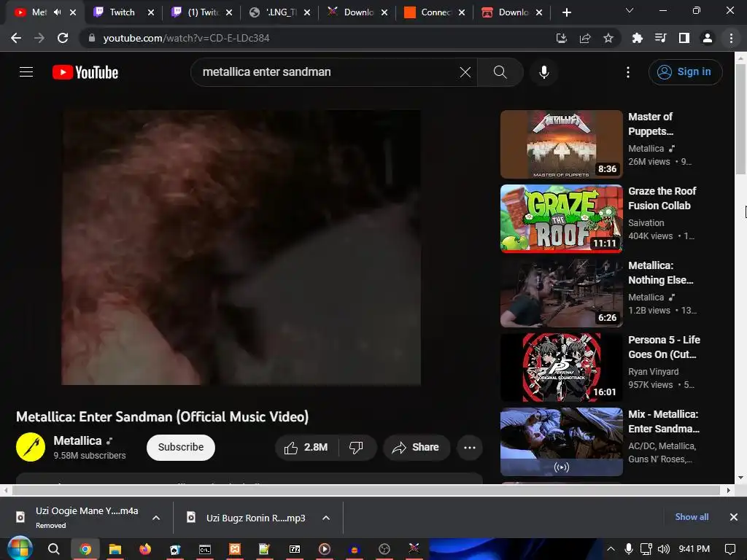Switch to the LNG_T tab
The height and width of the screenshot is (560, 747).
(281, 12)
